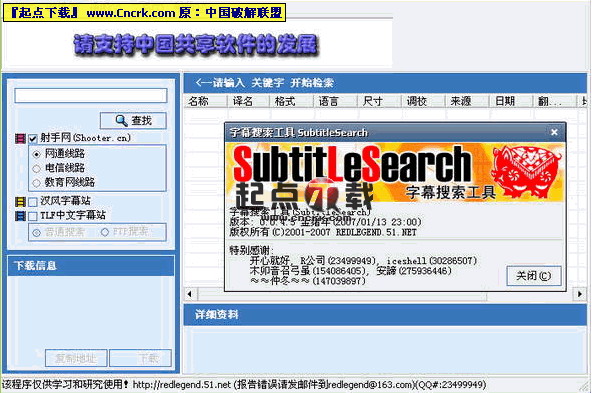Click the blue film icon beside TLF中文字幕站
The image size is (592, 393).
pyautogui.click(x=20, y=216)
